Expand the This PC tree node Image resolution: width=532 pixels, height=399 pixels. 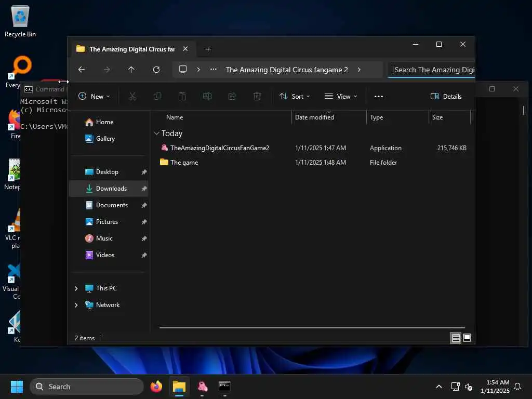tap(76, 288)
